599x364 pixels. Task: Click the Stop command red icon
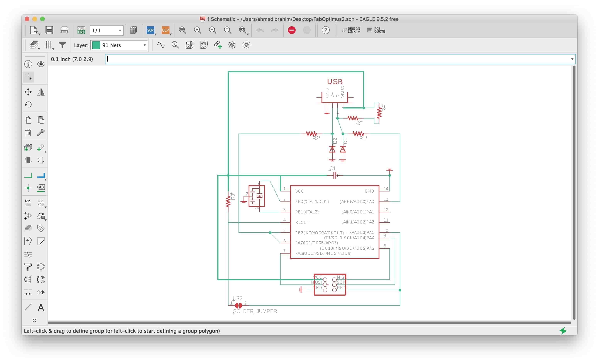292,30
